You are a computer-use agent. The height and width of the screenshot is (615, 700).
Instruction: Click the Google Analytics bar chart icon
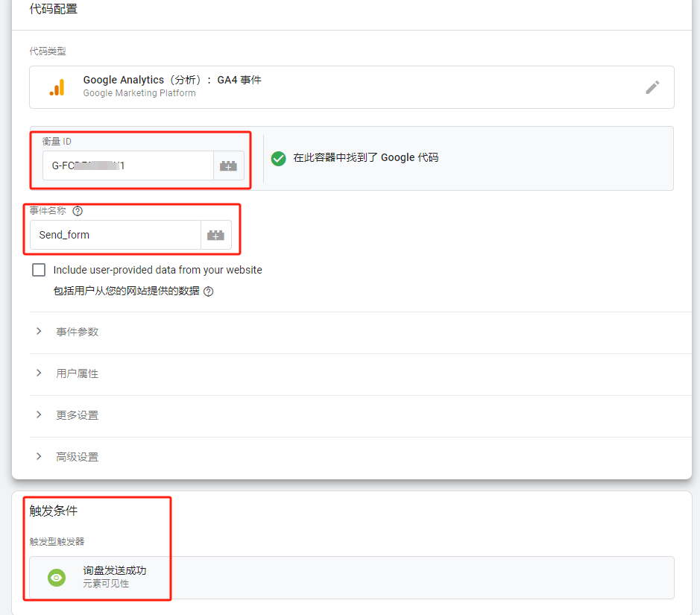coord(57,87)
